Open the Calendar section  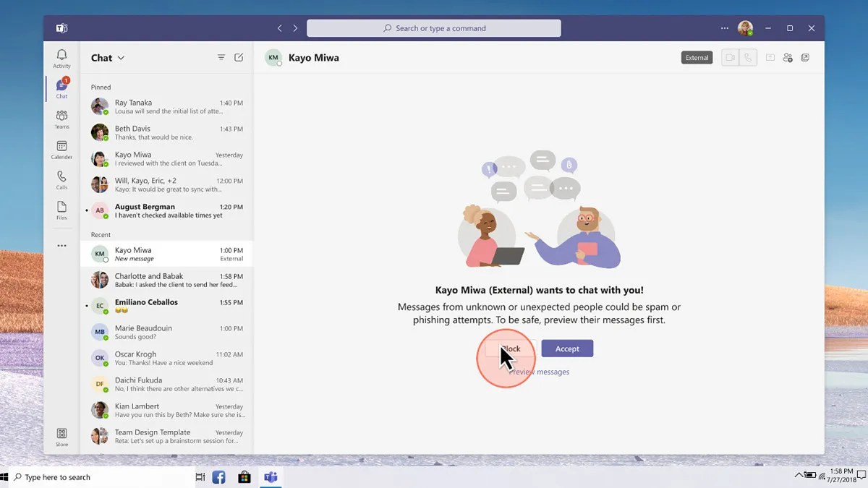(x=61, y=150)
